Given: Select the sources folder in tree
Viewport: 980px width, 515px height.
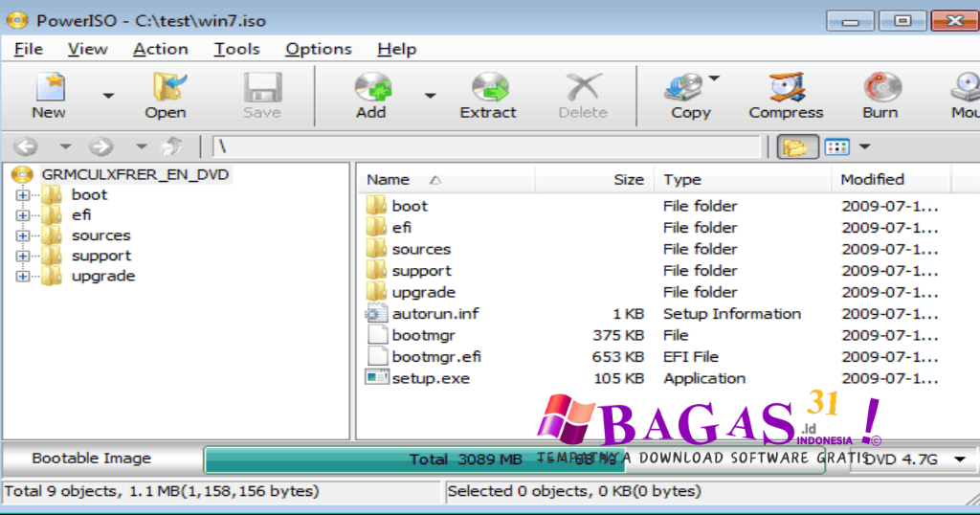Looking at the screenshot, I should tap(100, 235).
